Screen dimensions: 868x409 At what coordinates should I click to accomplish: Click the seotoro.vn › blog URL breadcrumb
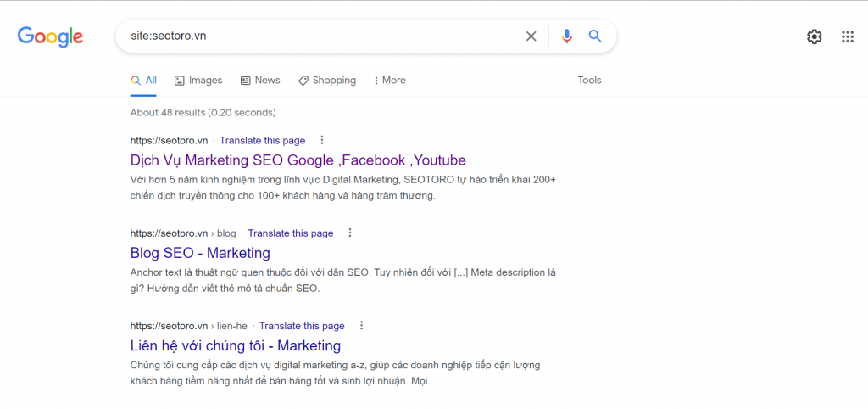pos(183,233)
